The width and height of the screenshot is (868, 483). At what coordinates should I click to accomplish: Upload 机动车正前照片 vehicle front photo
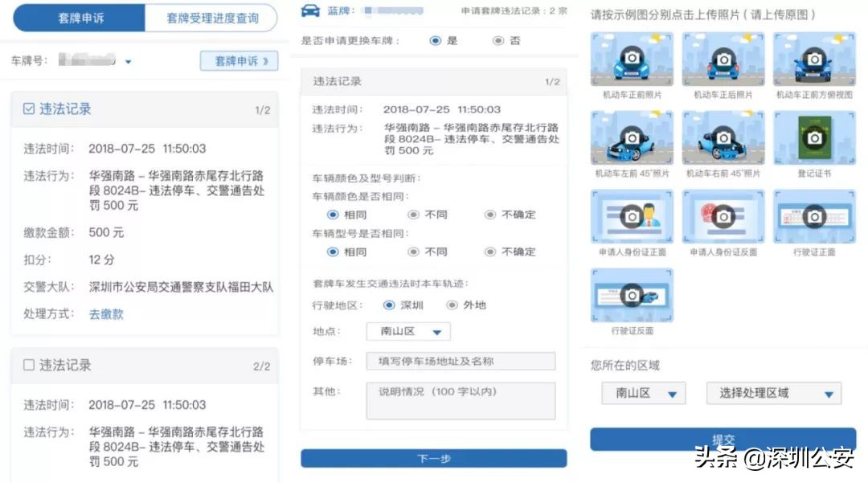point(631,64)
